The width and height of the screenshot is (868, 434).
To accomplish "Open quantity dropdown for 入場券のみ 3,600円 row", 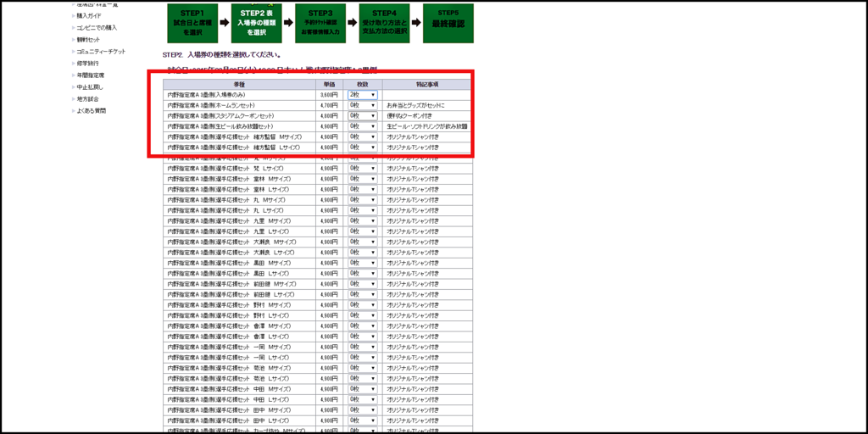I will [363, 95].
